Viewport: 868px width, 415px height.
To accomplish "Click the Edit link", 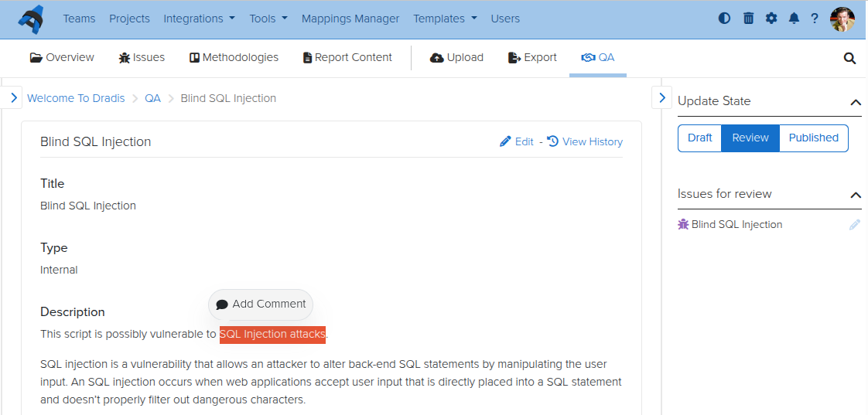I will [x=517, y=141].
